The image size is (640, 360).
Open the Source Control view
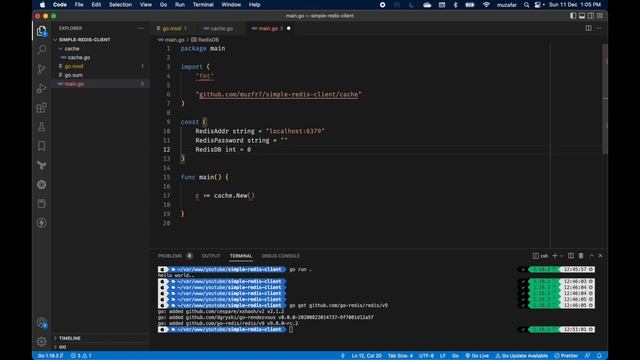pyautogui.click(x=41, y=69)
